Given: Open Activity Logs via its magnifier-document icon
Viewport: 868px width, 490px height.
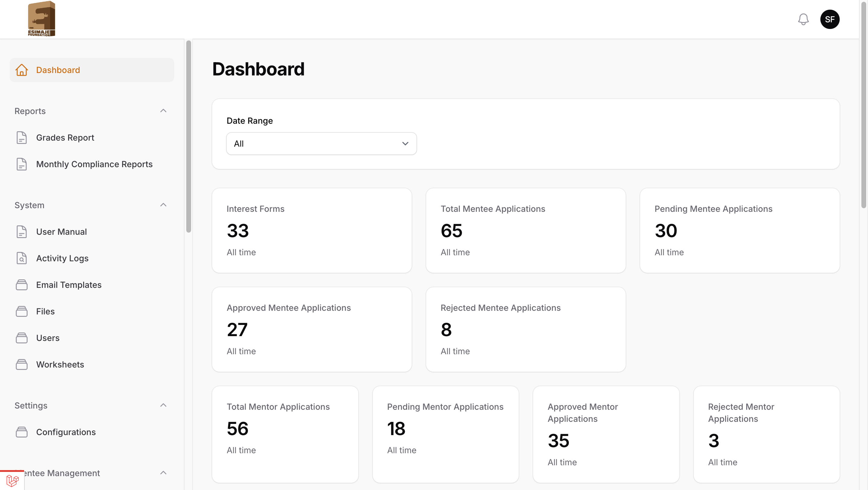Looking at the screenshot, I should (22, 258).
